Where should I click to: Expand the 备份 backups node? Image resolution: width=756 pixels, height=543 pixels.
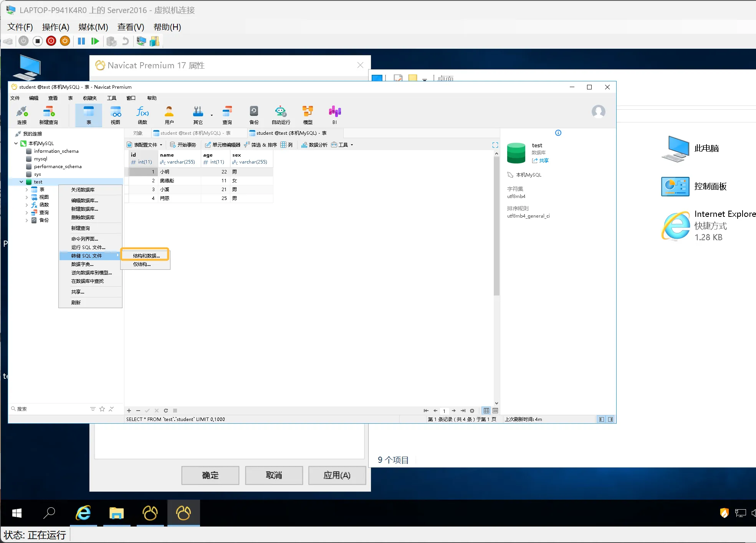click(26, 220)
